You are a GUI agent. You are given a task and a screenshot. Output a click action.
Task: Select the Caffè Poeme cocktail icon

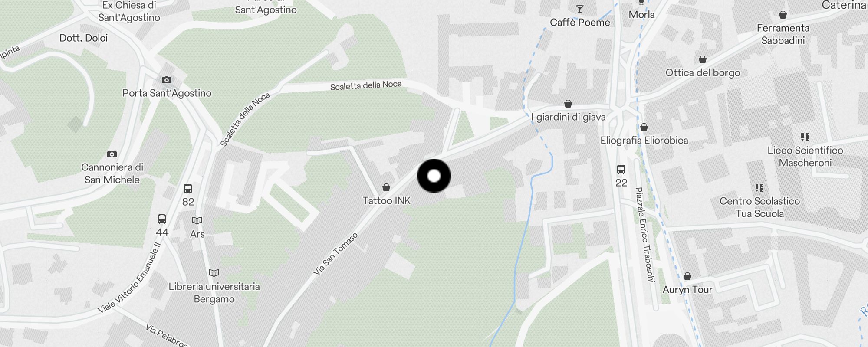[580, 9]
